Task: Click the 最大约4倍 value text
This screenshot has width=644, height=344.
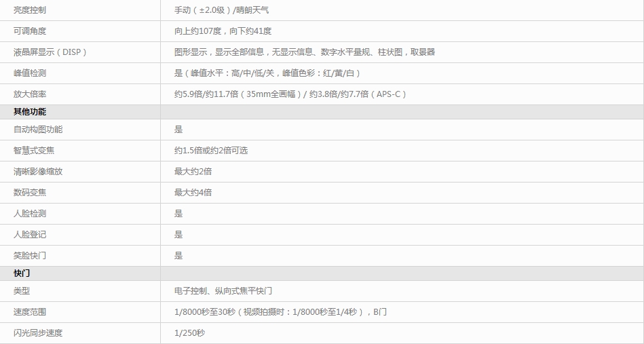Action: click(x=193, y=193)
